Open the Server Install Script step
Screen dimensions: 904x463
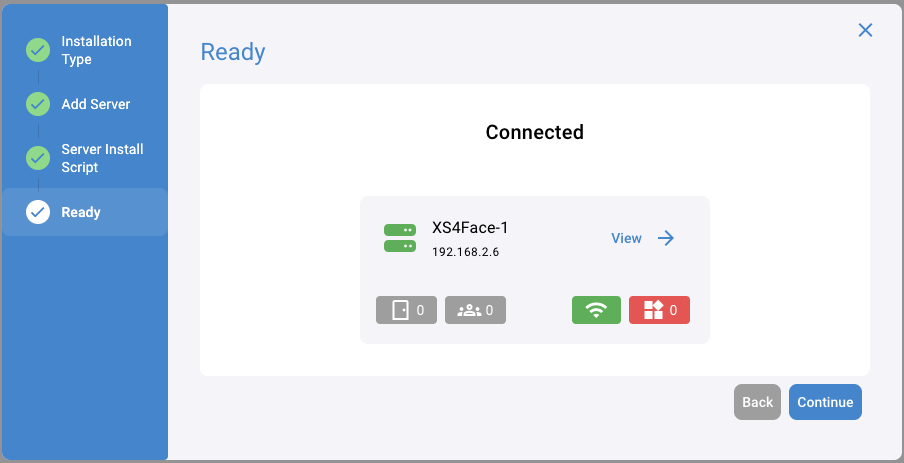pos(102,158)
